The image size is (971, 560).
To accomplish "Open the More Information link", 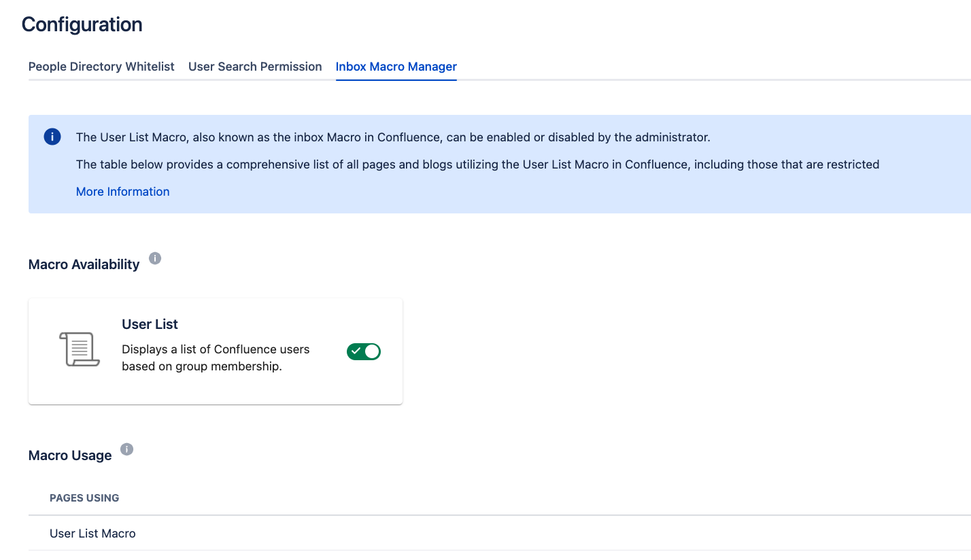I will [122, 192].
